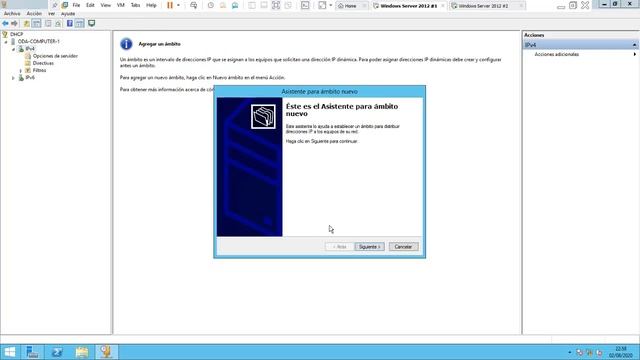Click the VMware full screen icon
640x360 pixels.
pos(276,5)
